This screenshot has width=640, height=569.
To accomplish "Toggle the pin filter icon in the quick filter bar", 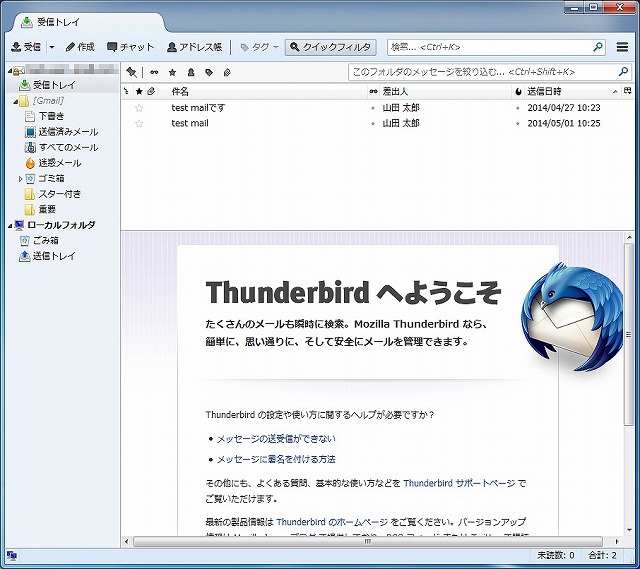I will coord(131,72).
